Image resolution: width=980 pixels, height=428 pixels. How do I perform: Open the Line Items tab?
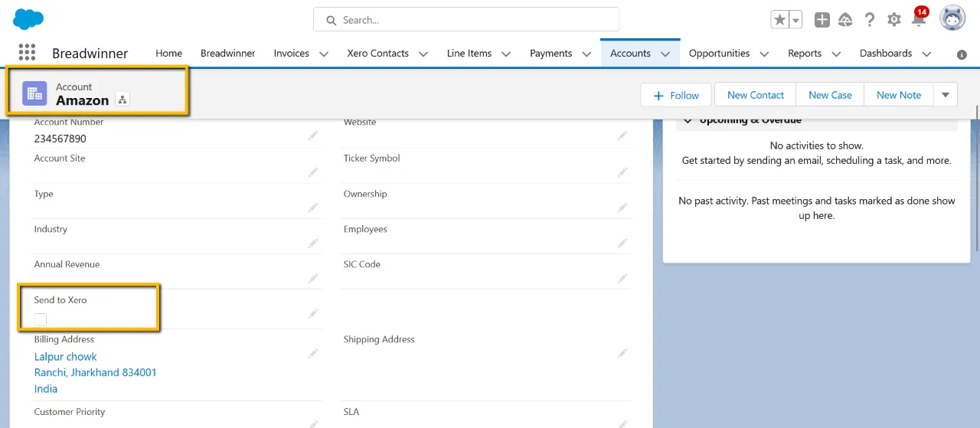[469, 54]
